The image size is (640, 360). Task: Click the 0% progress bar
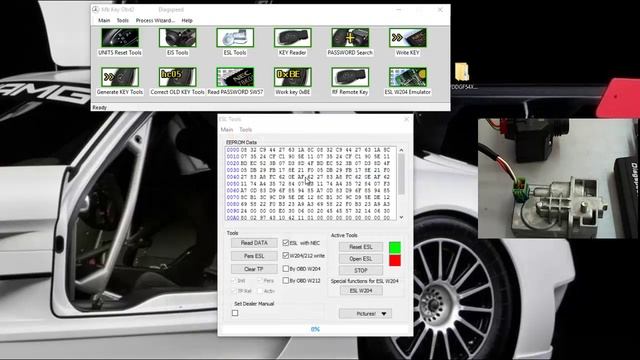click(x=315, y=329)
